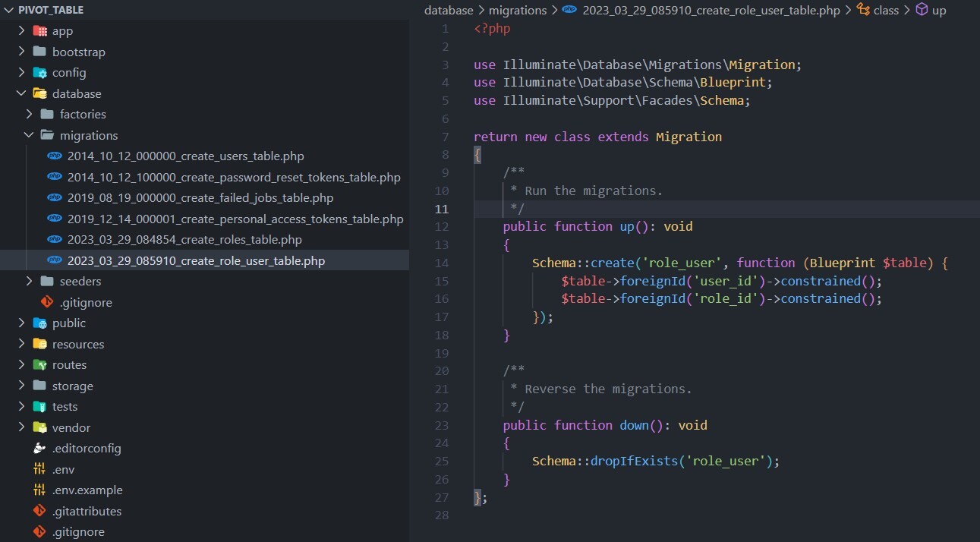Click the PHP elephant icon in breadcrumb bar
This screenshot has height=542, width=980.
569,10
